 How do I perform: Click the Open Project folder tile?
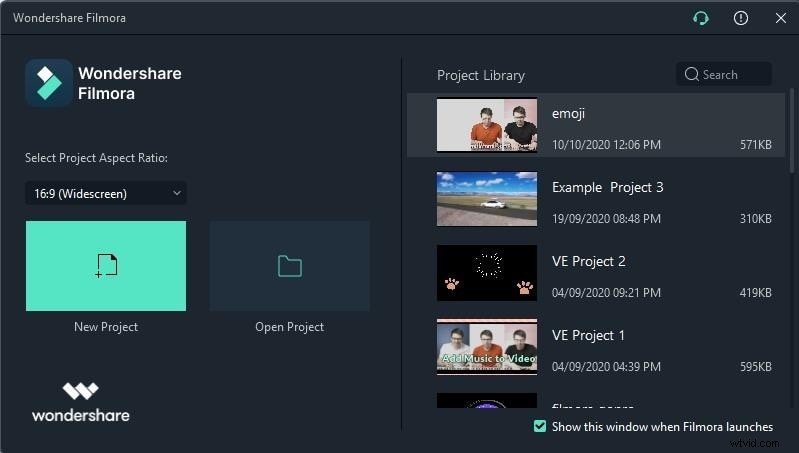coord(289,265)
